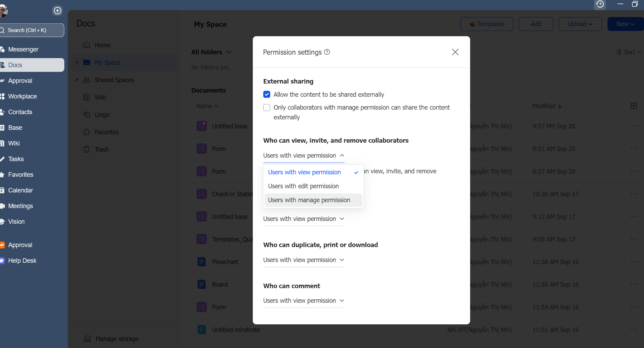Open Wiki in the Docs navigation panel

click(100, 97)
